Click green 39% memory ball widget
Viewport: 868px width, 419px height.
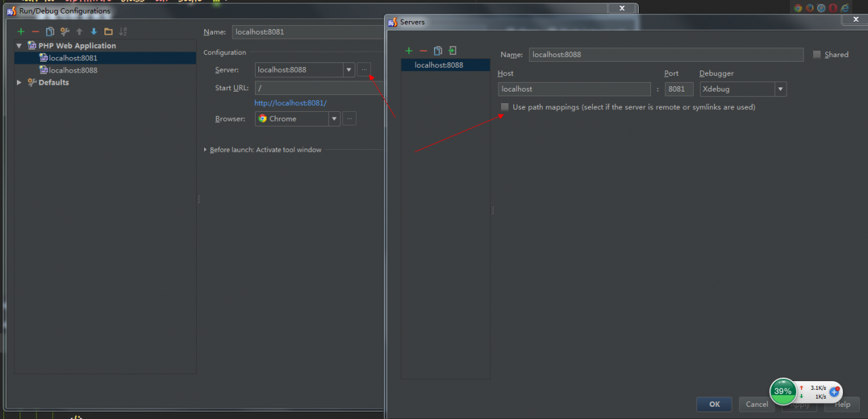(783, 391)
